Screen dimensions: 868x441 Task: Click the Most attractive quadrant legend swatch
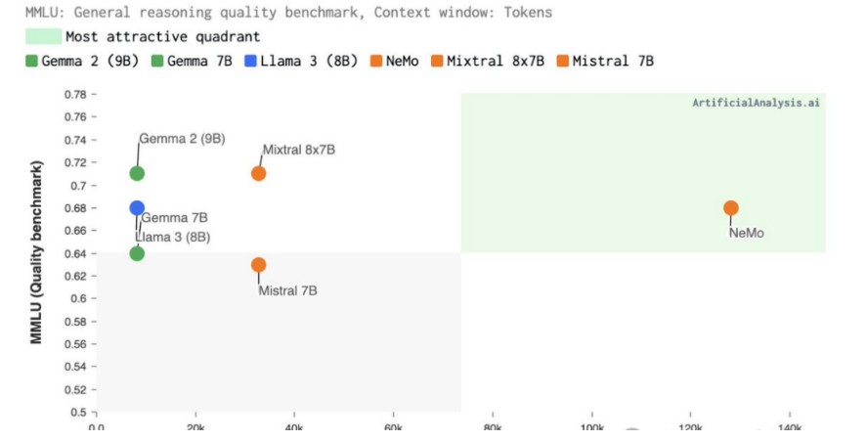[43, 36]
